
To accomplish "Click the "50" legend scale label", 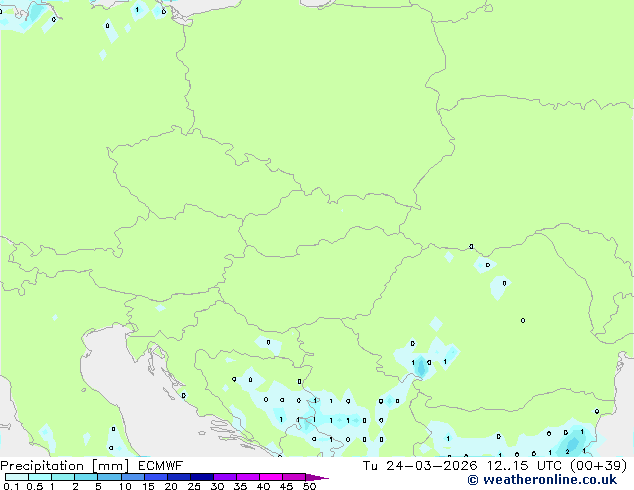I will [x=309, y=486].
